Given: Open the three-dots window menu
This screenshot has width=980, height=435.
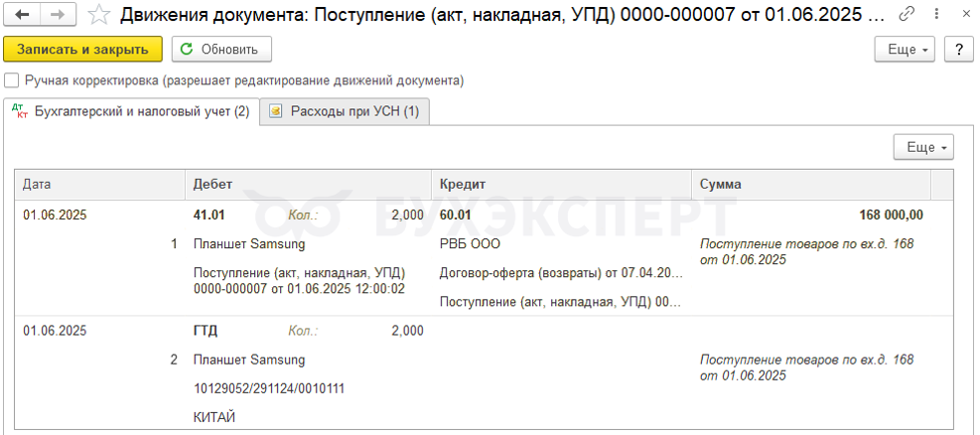Looking at the screenshot, I should [x=935, y=14].
